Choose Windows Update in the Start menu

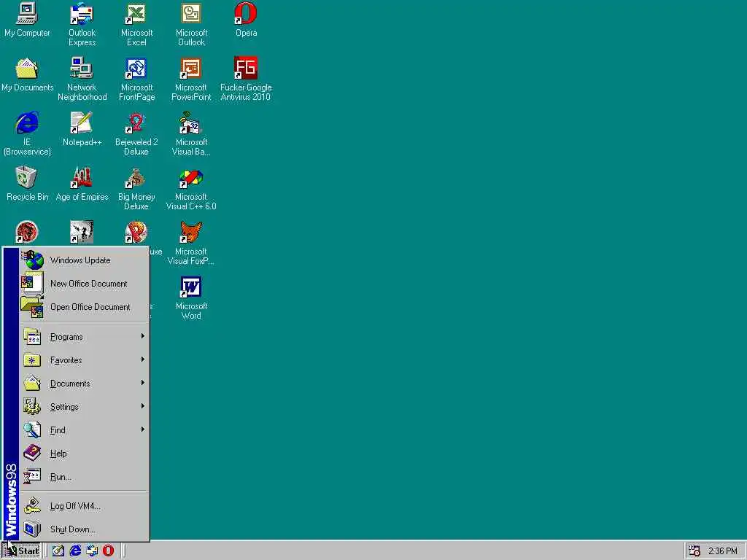tap(84, 260)
